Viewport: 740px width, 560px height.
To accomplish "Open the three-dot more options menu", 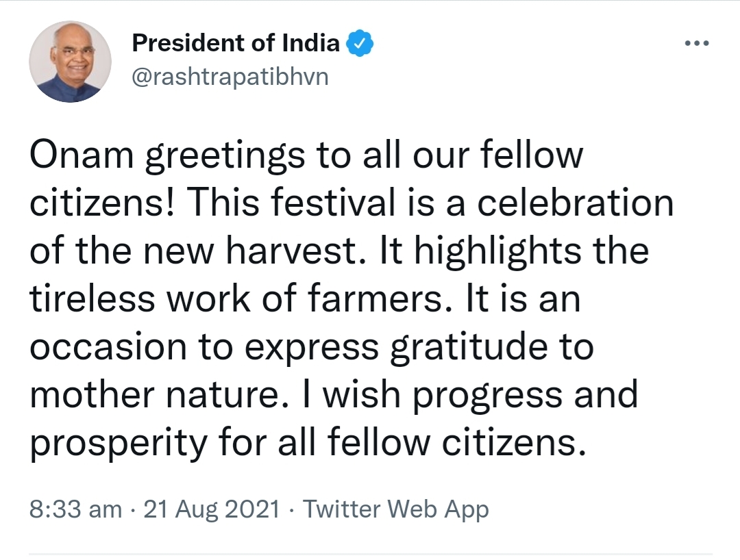I will tap(697, 43).
